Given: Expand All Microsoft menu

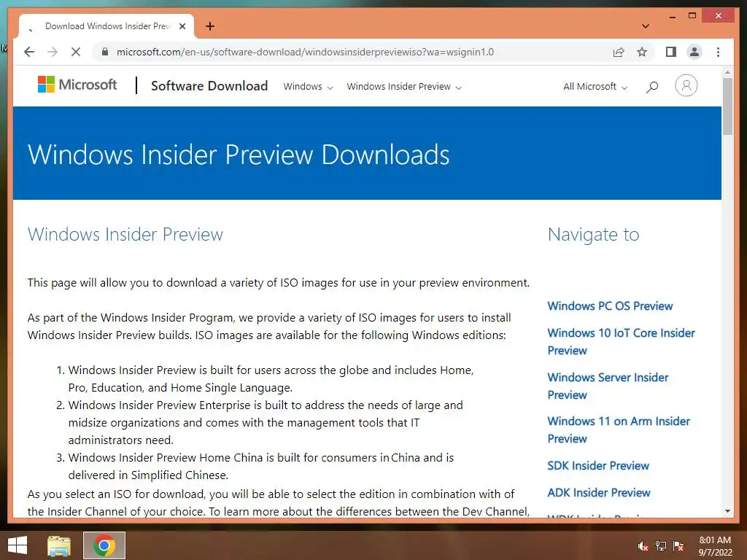Looking at the screenshot, I should coord(595,87).
